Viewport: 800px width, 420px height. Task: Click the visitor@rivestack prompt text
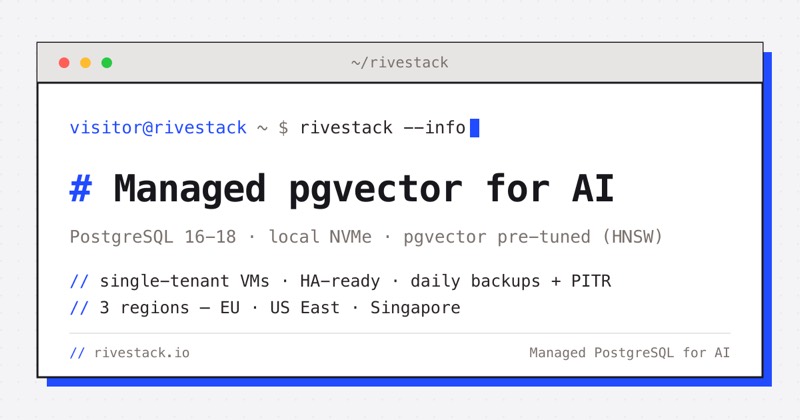(158, 128)
